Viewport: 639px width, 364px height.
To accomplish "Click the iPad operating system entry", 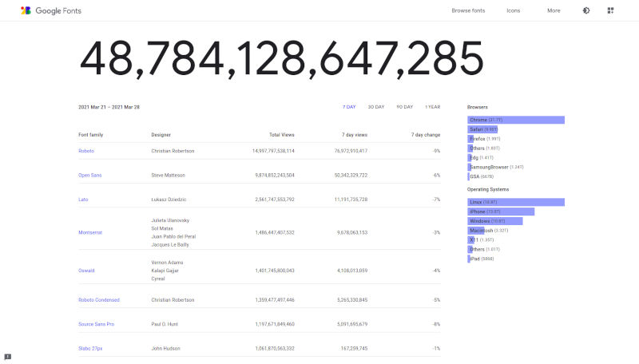I will [x=481, y=259].
